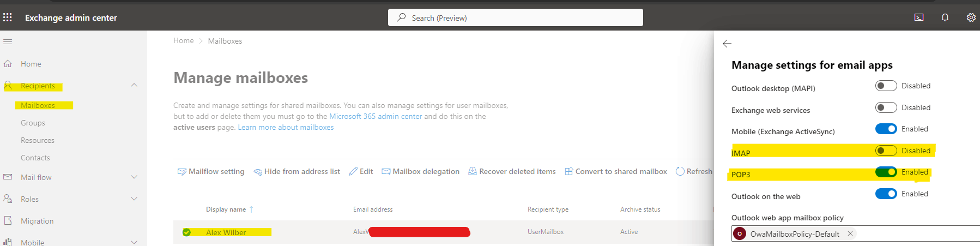
Task: Expand the Roles chevron
Action: 134,199
